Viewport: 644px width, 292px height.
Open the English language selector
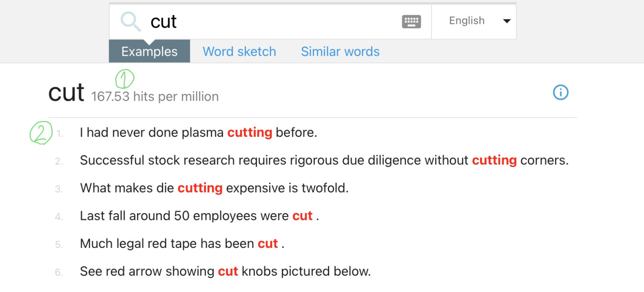tap(467, 21)
